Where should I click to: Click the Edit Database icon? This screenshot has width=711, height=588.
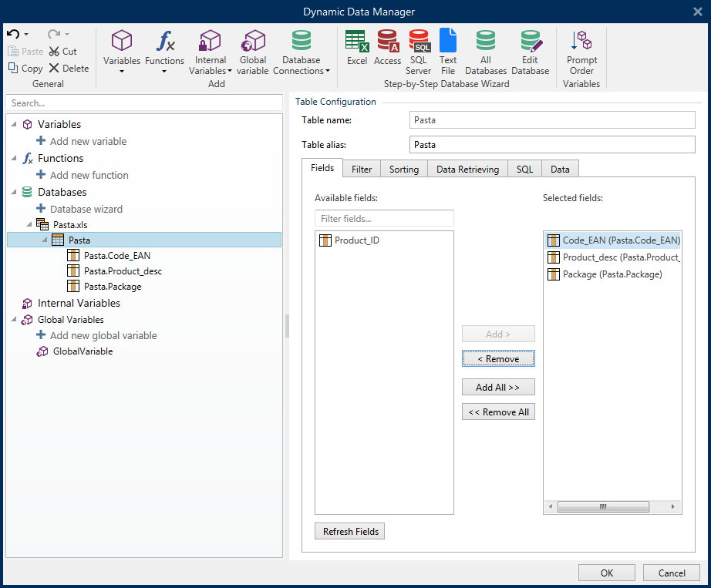click(x=531, y=51)
